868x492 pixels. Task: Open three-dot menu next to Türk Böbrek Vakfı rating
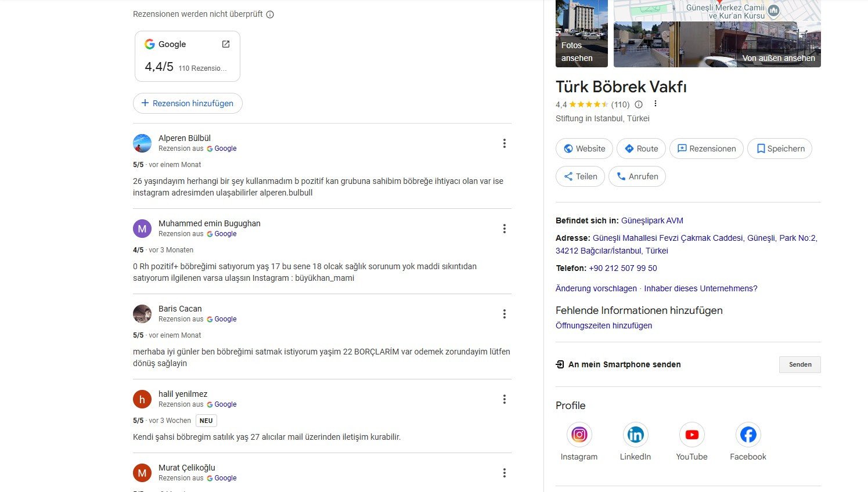655,104
